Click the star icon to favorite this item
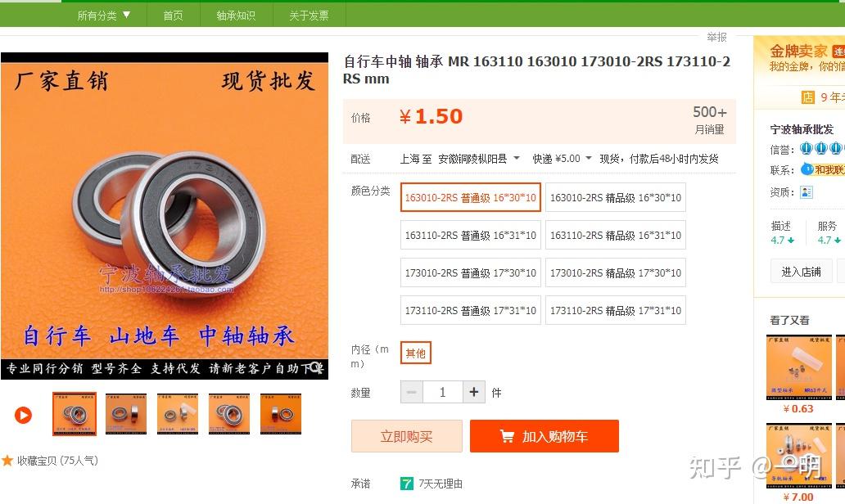Viewport: 845px width, 504px height. coord(7,461)
